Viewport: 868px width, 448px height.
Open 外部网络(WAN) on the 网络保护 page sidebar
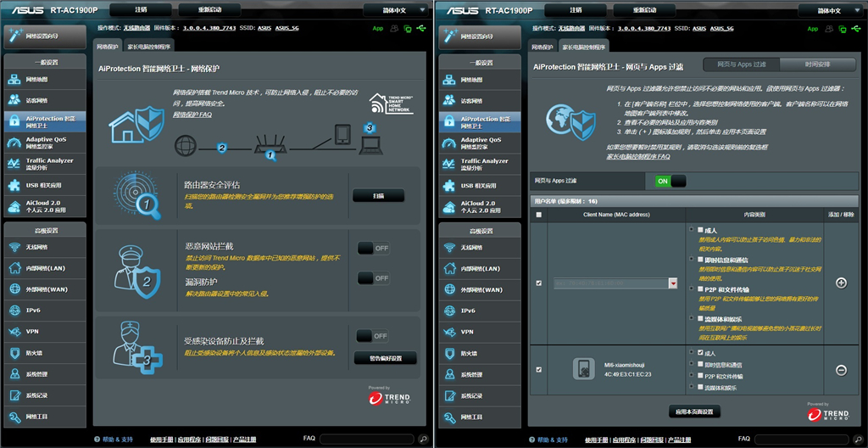pos(45,289)
